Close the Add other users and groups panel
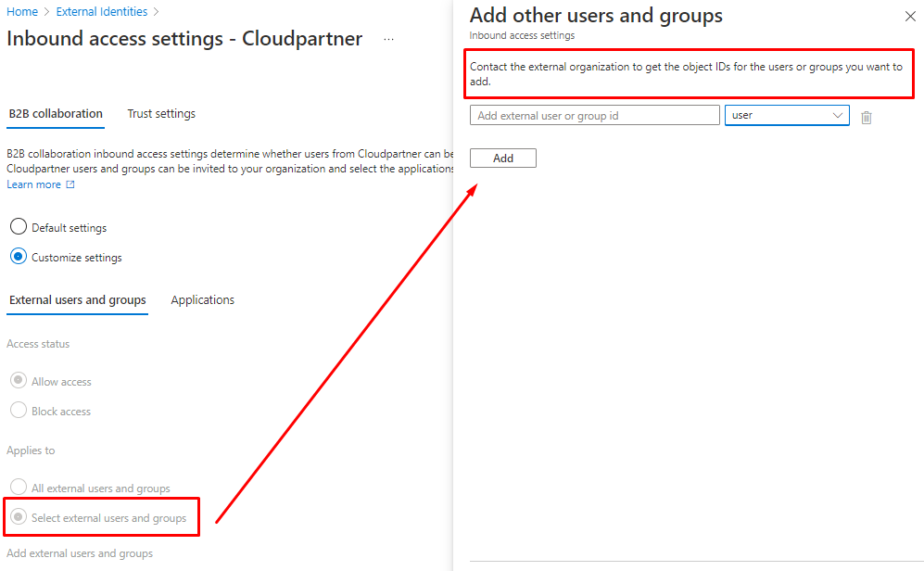The height and width of the screenshot is (571, 924). click(x=909, y=17)
